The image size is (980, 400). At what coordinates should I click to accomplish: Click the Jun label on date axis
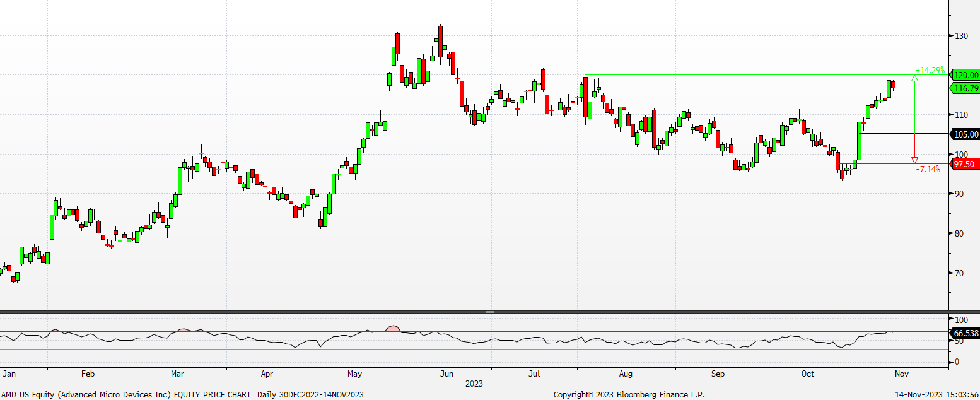tap(446, 374)
